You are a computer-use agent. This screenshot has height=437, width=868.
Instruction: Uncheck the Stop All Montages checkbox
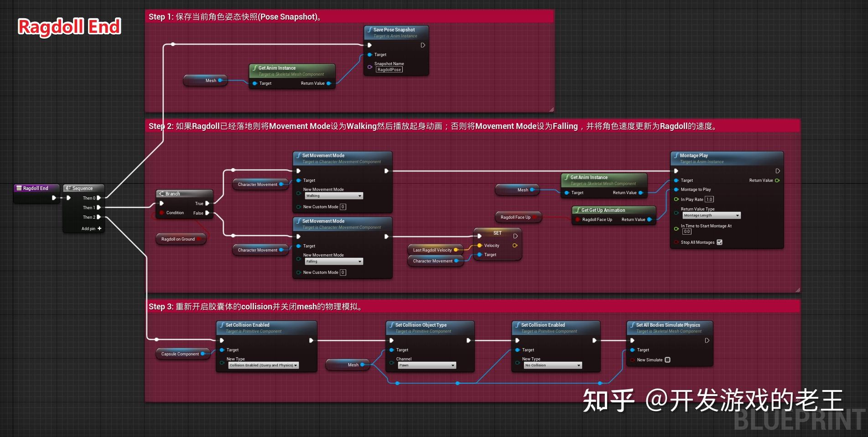coord(720,242)
